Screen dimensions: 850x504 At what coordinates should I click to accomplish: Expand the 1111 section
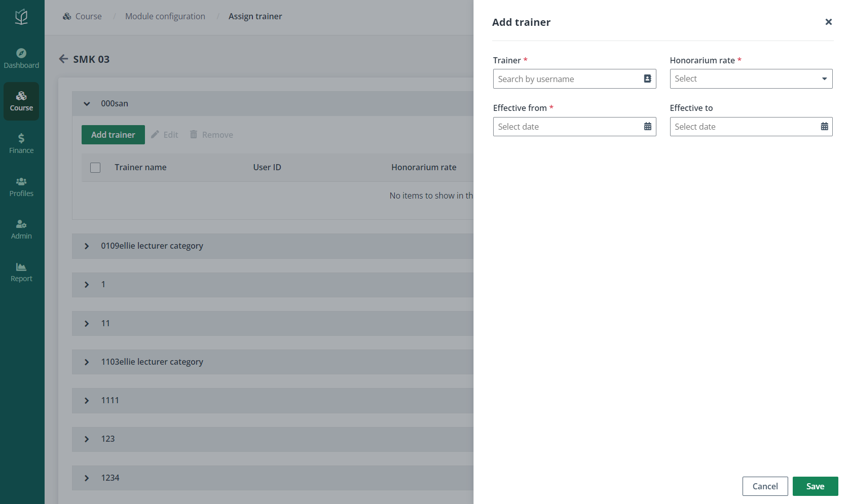pos(87,401)
